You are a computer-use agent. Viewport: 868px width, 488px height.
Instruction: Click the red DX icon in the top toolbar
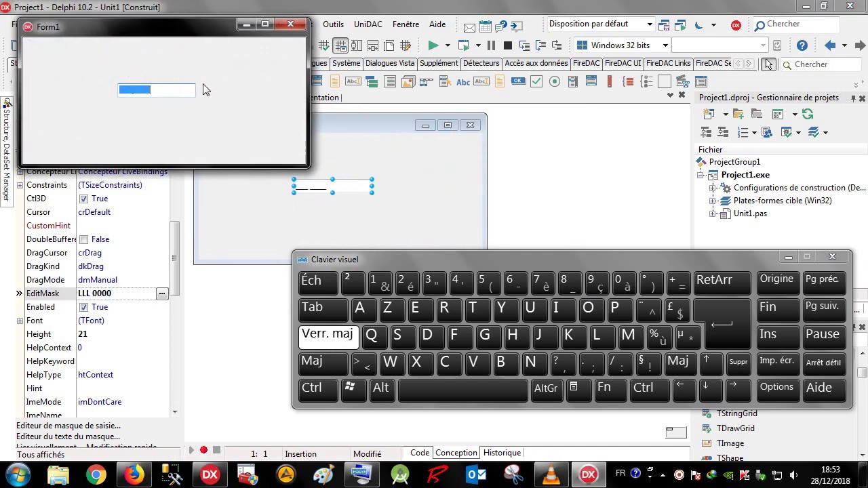point(736,25)
